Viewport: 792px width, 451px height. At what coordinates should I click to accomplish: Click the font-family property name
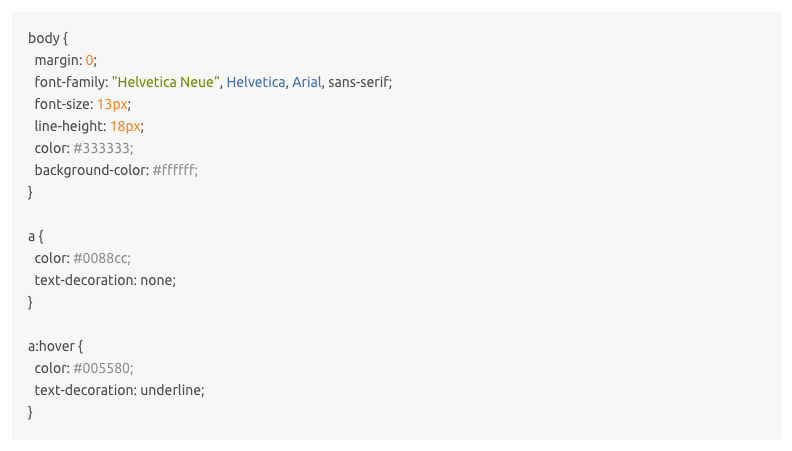tap(70, 82)
